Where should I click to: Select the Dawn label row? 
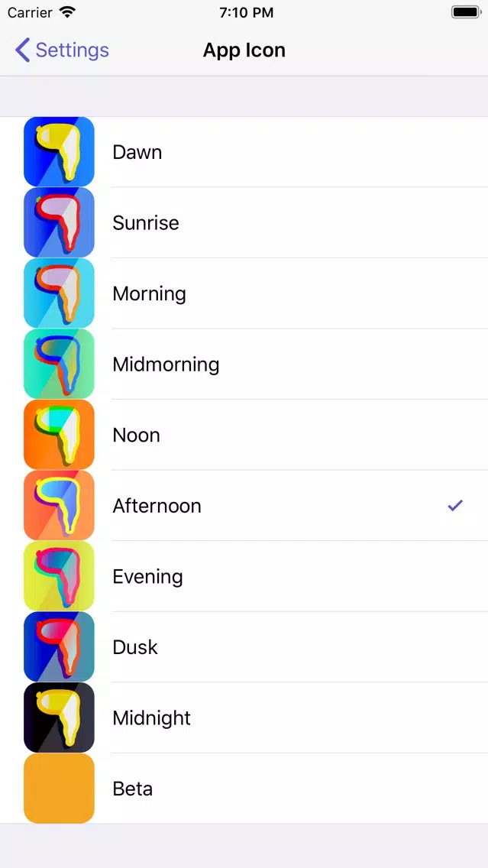[244, 152]
